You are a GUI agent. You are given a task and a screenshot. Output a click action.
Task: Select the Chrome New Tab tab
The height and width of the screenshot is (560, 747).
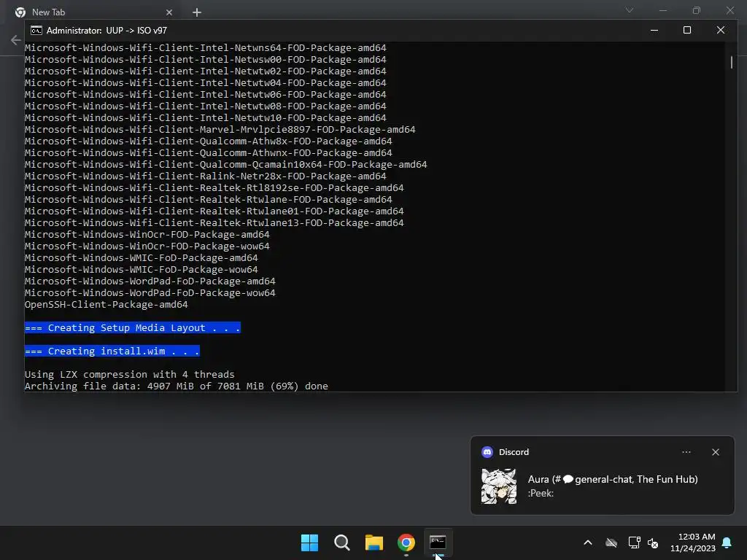(94, 12)
